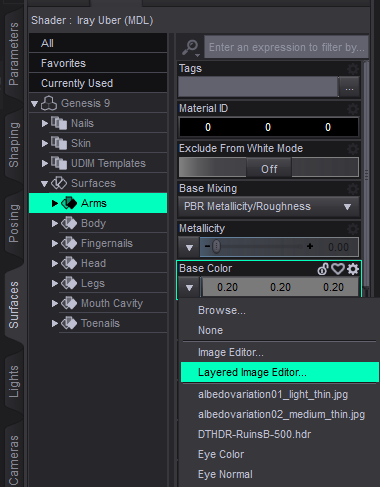The width and height of the screenshot is (380, 487).
Task: Click the Body surface icon
Action: 69,223
